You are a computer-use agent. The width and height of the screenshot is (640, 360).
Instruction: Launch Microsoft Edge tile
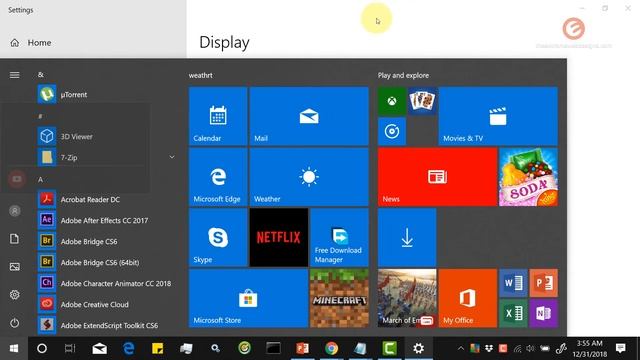pos(218,177)
